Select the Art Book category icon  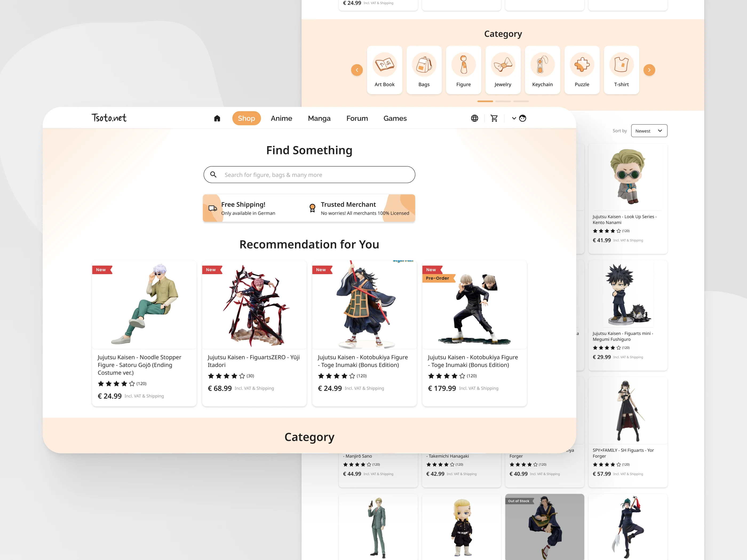(384, 65)
